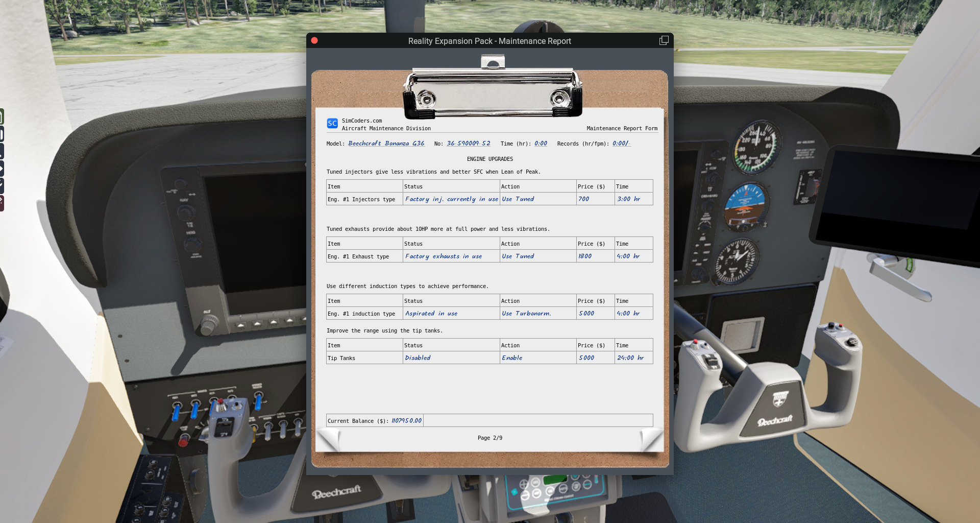Click the Eng. #1 induction type item
Image resolution: width=980 pixels, height=523 pixels.
361,314
